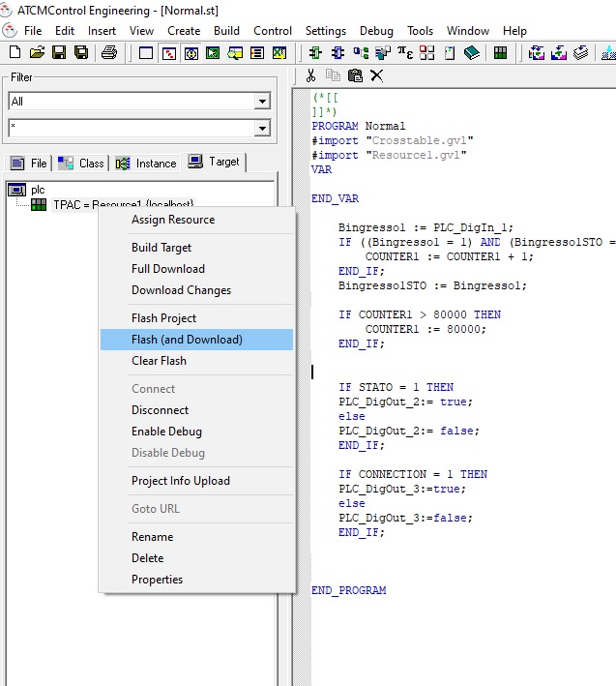Toggle the blank window view icon
The image size is (616, 686).
pos(146,53)
